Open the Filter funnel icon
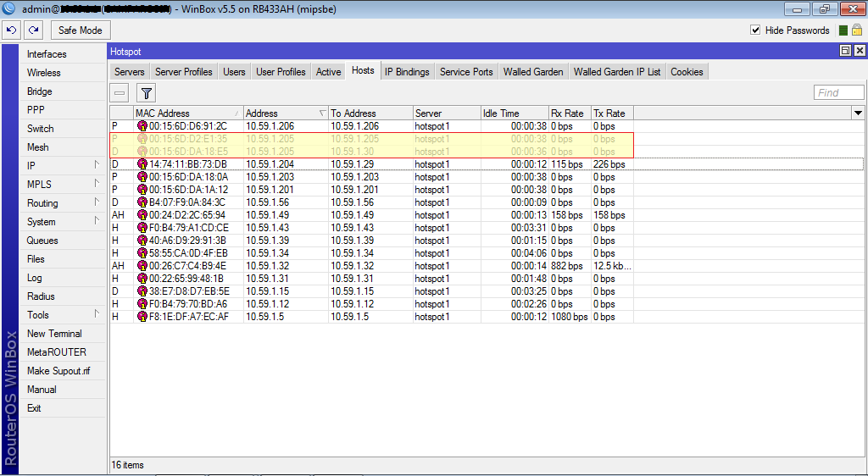868x476 pixels. pyautogui.click(x=146, y=93)
